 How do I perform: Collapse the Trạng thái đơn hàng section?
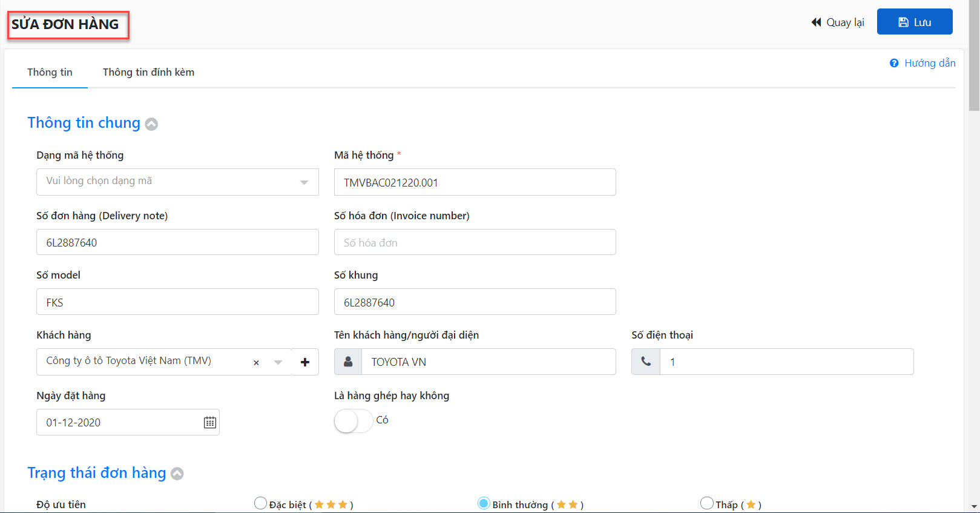(177, 474)
